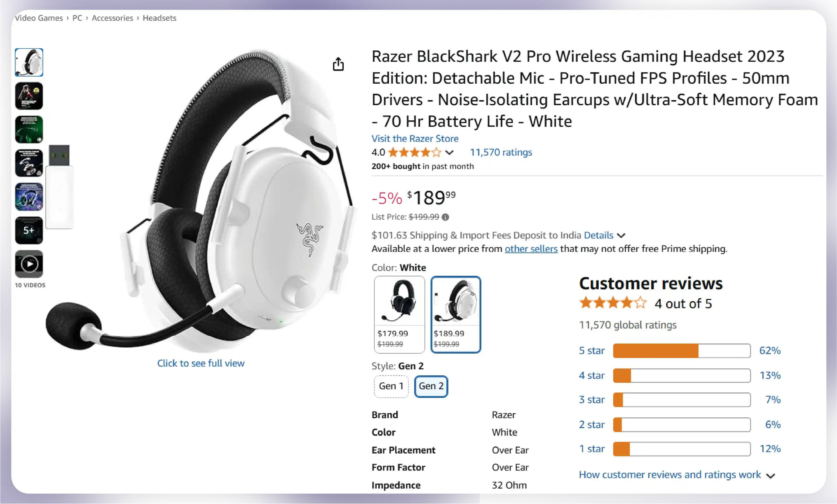The width and height of the screenshot is (837, 504).
Task: Click the 5 star rating bar
Action: point(681,351)
